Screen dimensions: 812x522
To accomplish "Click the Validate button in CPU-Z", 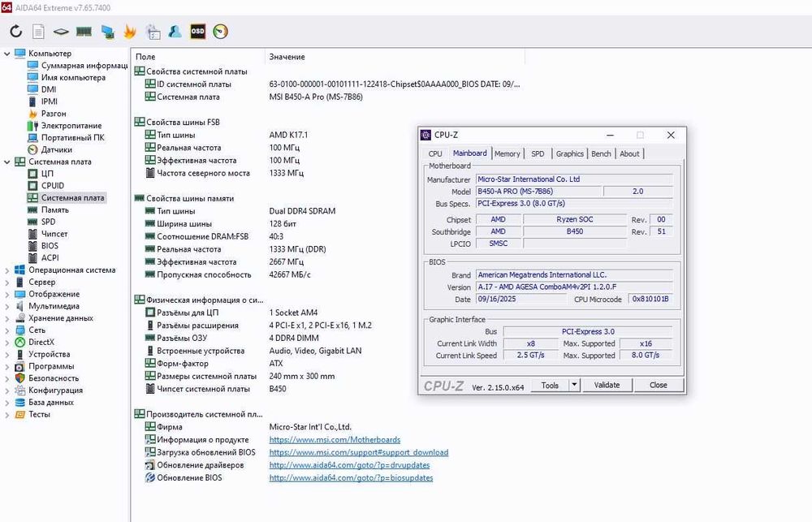I will coord(607,385).
